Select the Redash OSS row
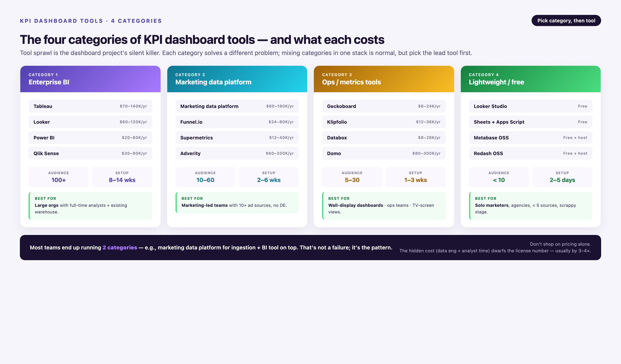 pyautogui.click(x=531, y=153)
